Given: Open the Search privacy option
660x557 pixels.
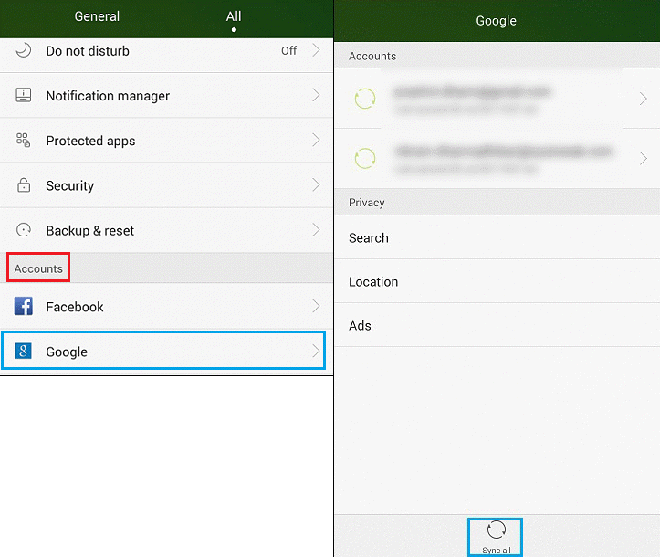Looking at the screenshot, I should pos(369,238).
